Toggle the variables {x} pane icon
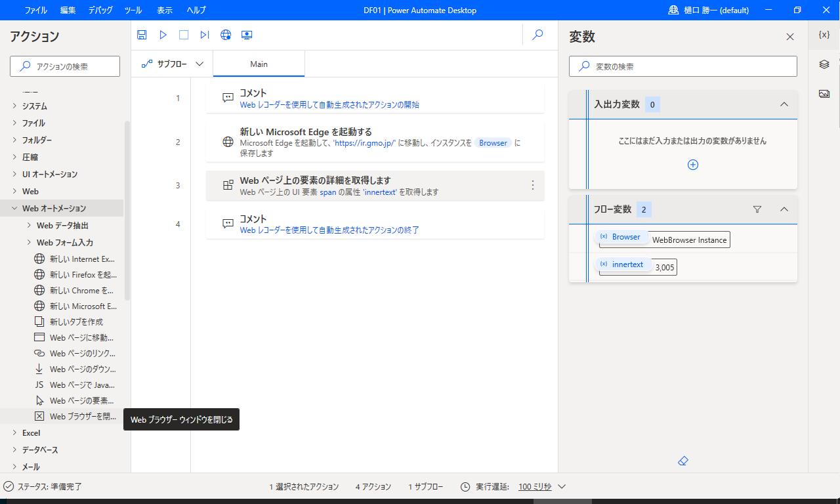This screenshot has height=504, width=840. [824, 35]
